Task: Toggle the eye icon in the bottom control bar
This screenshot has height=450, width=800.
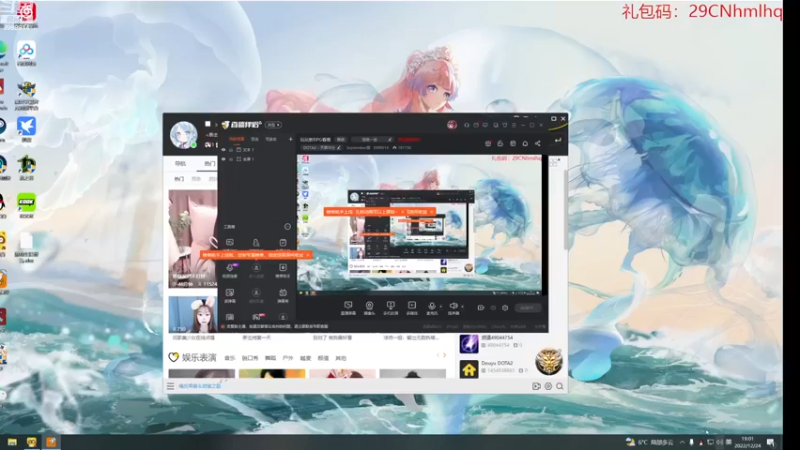Action: click(493, 308)
